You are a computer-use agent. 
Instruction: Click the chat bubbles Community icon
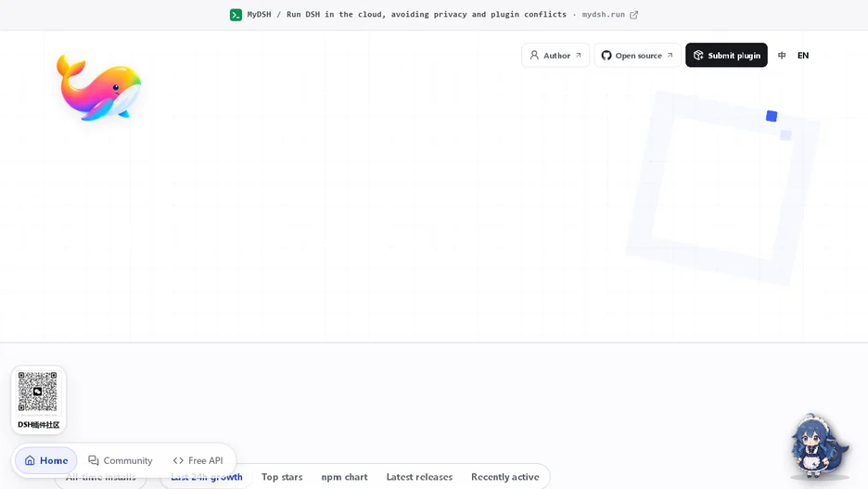[94, 460]
